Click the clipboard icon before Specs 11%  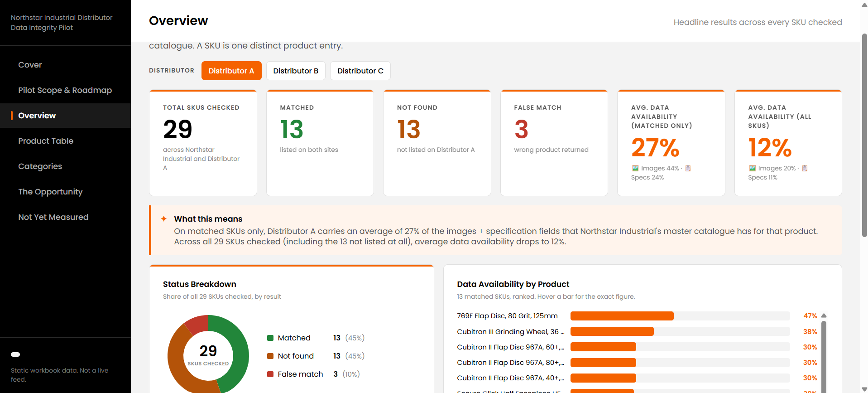click(805, 168)
